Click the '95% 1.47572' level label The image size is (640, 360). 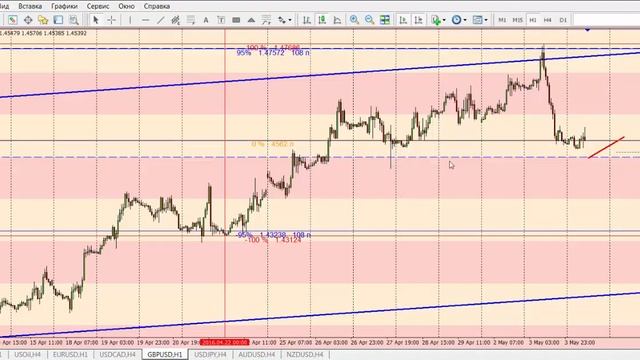273,53
